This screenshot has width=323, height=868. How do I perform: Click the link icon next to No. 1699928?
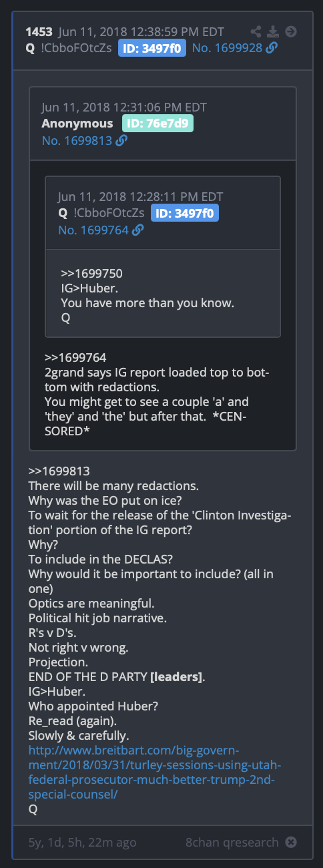point(272,47)
